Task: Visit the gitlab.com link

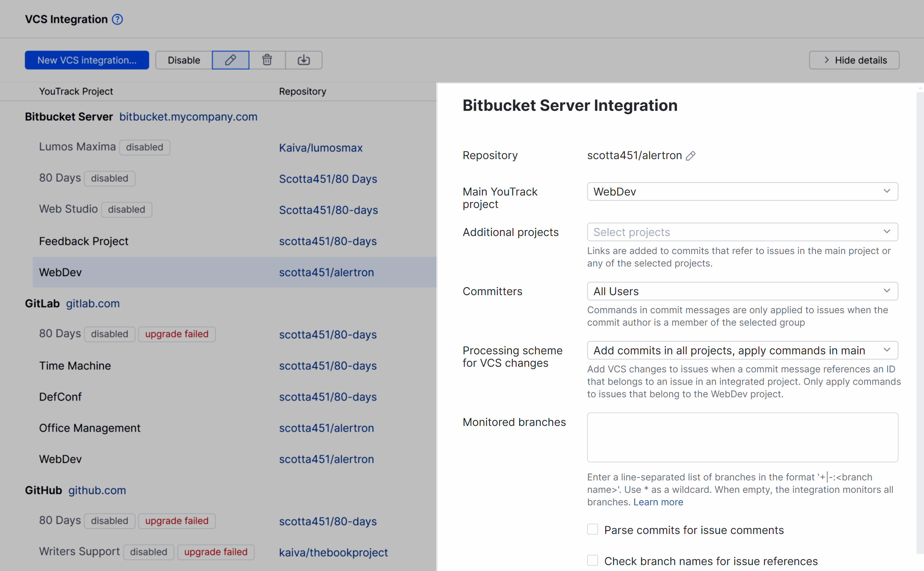Action: 92,303
